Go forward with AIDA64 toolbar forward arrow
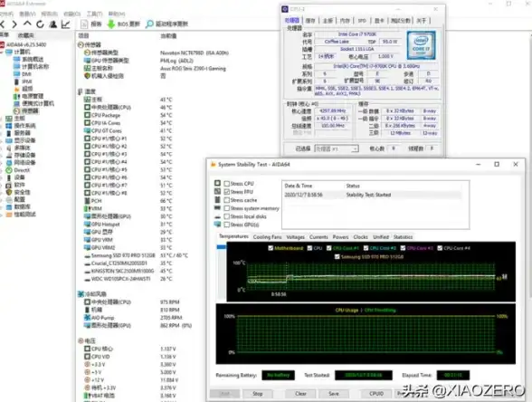This screenshot has height=402, width=532. pyautogui.click(x=14, y=24)
